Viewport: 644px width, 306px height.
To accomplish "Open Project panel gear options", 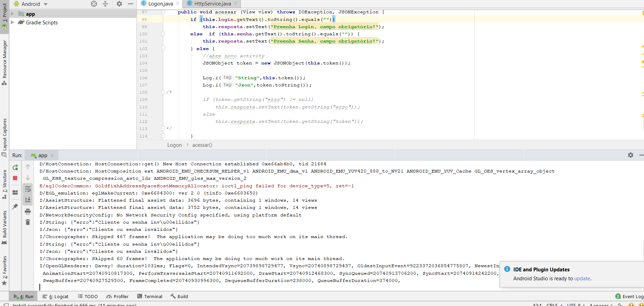I will click(x=119, y=4).
